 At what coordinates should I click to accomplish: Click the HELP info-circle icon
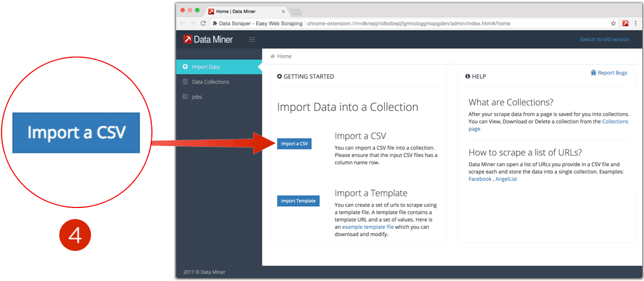tap(467, 76)
